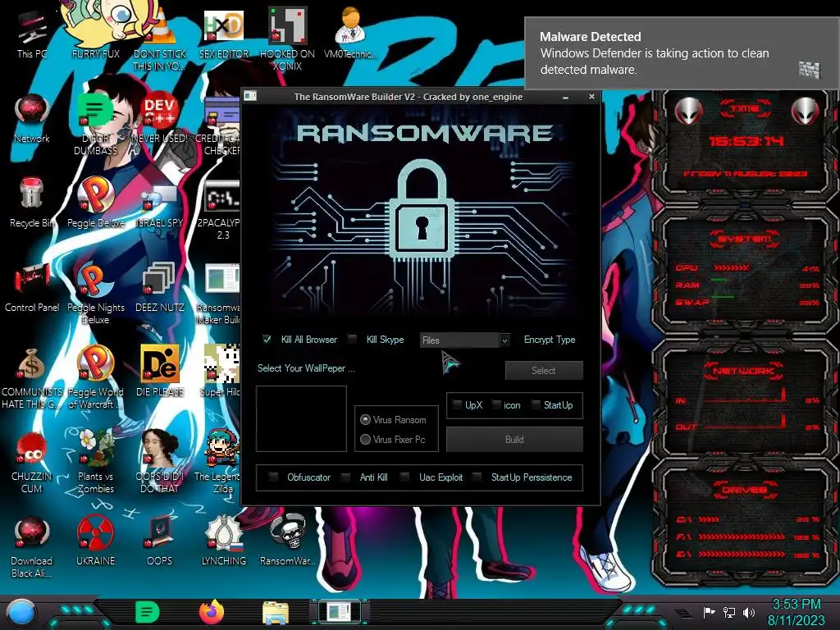The image size is (840, 630).
Task: Check the Obfuscator checkbox
Action: [x=273, y=477]
